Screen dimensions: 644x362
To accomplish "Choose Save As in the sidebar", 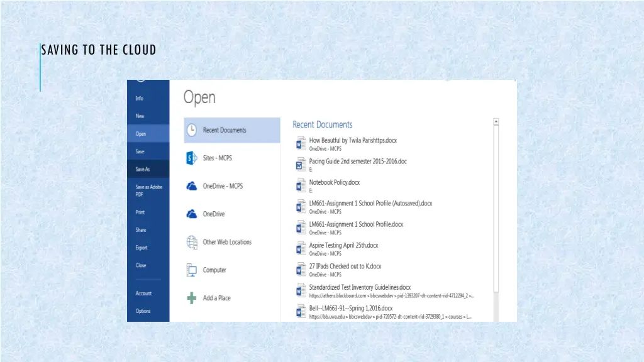I will point(148,169).
